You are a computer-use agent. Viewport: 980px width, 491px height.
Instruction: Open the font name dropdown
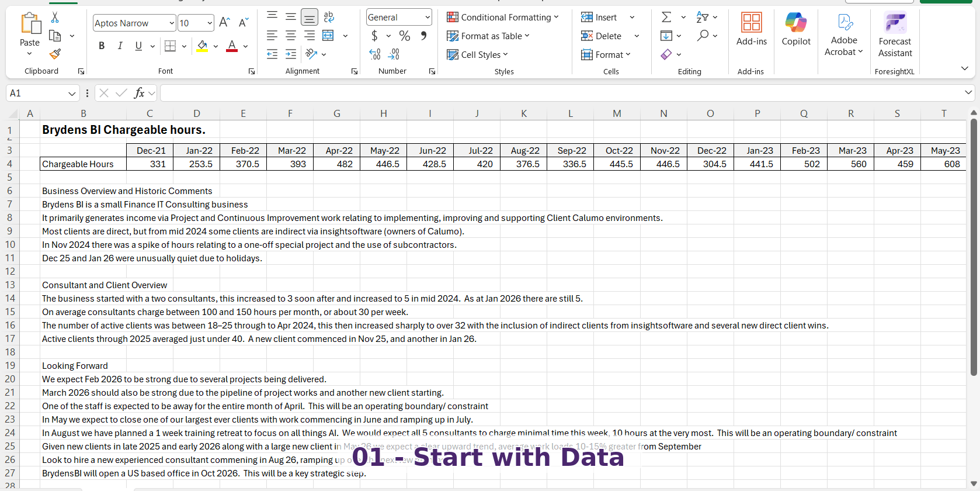click(172, 23)
